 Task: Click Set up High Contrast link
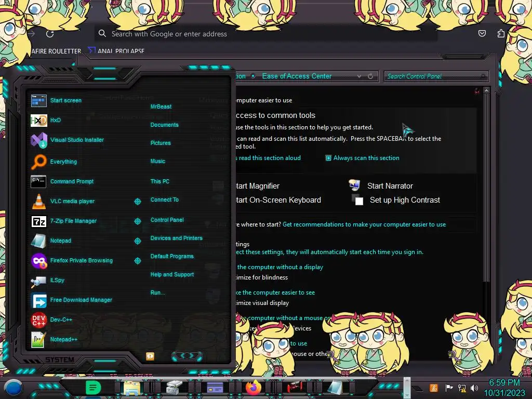tap(405, 200)
